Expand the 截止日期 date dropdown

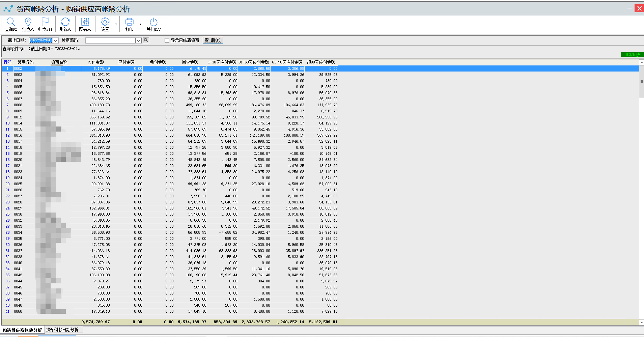click(x=56, y=40)
